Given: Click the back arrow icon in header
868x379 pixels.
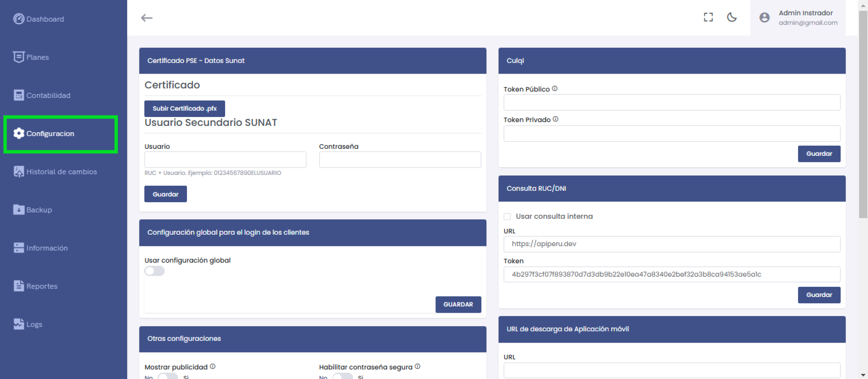Looking at the screenshot, I should 147,18.
